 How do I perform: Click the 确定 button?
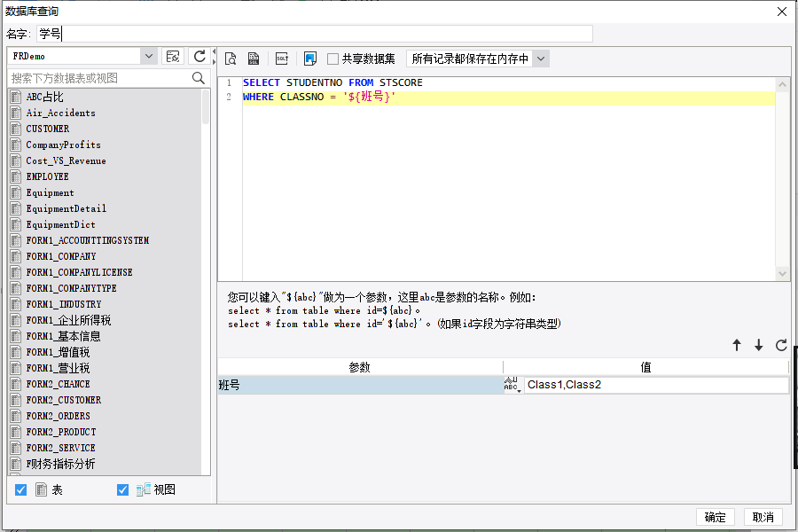(715, 517)
